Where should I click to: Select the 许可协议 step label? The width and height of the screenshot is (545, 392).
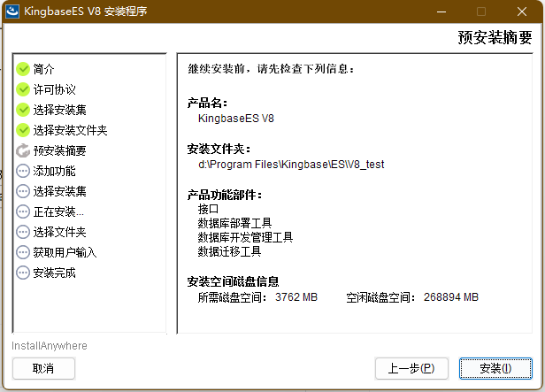coord(55,89)
